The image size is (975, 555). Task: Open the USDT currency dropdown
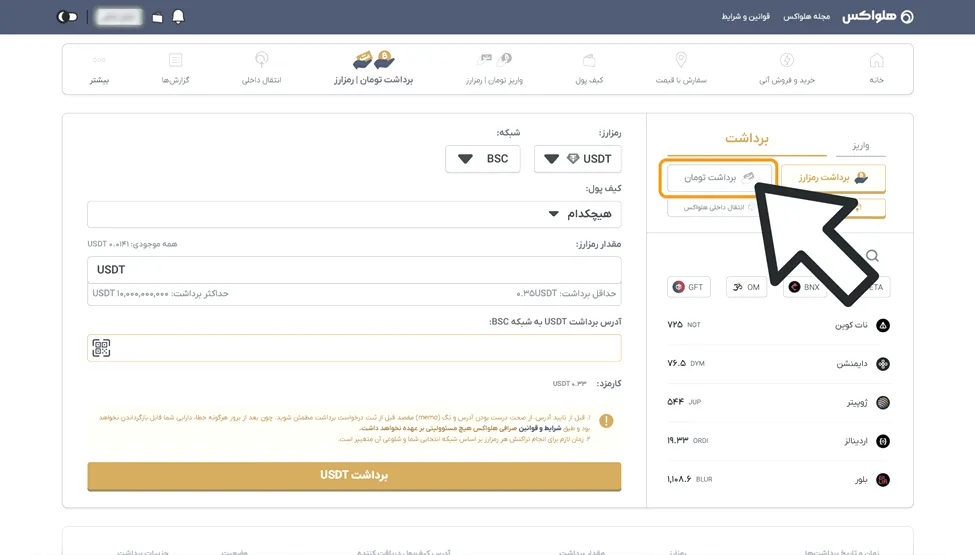click(577, 159)
